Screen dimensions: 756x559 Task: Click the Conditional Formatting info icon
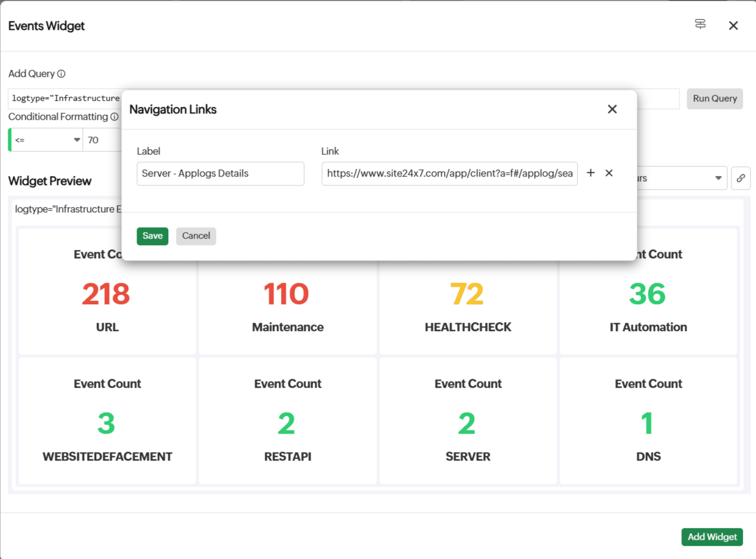click(x=115, y=117)
